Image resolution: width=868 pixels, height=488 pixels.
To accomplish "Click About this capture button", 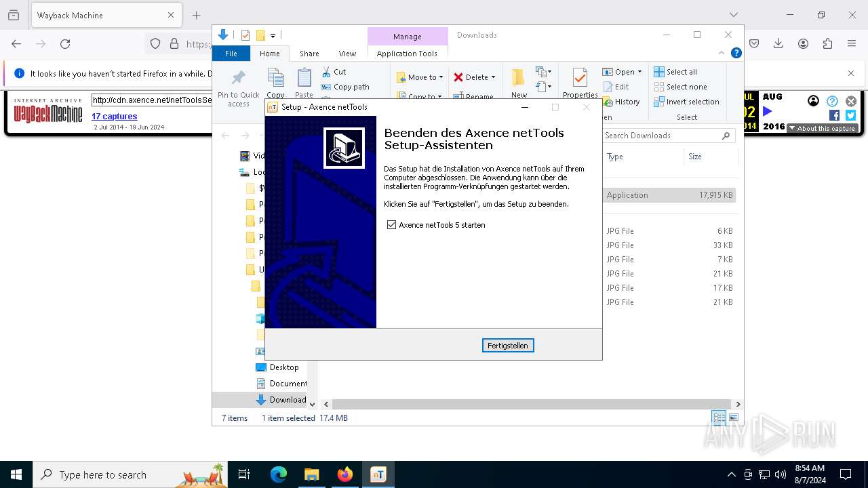I will coord(822,128).
